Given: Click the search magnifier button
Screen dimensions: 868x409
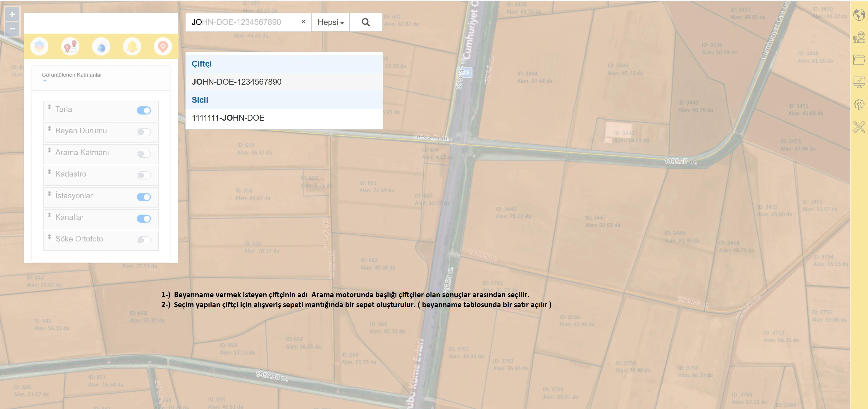Looking at the screenshot, I should 366,22.
